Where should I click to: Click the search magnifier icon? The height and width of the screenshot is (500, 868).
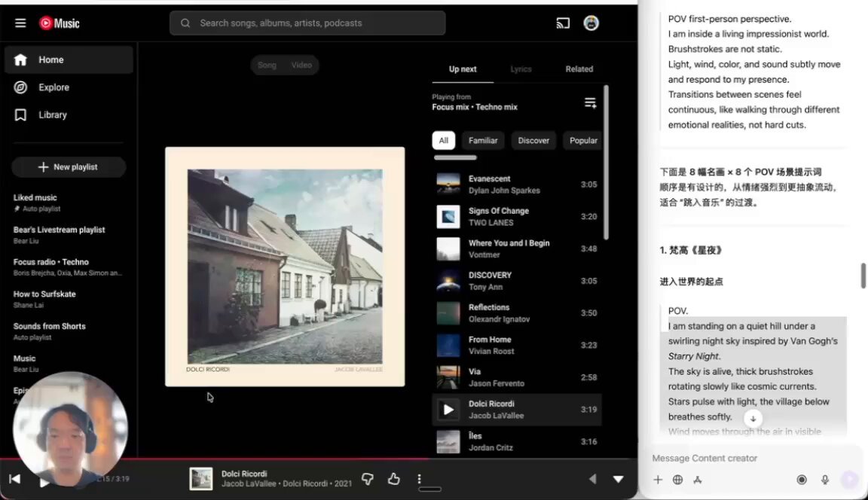pos(185,23)
